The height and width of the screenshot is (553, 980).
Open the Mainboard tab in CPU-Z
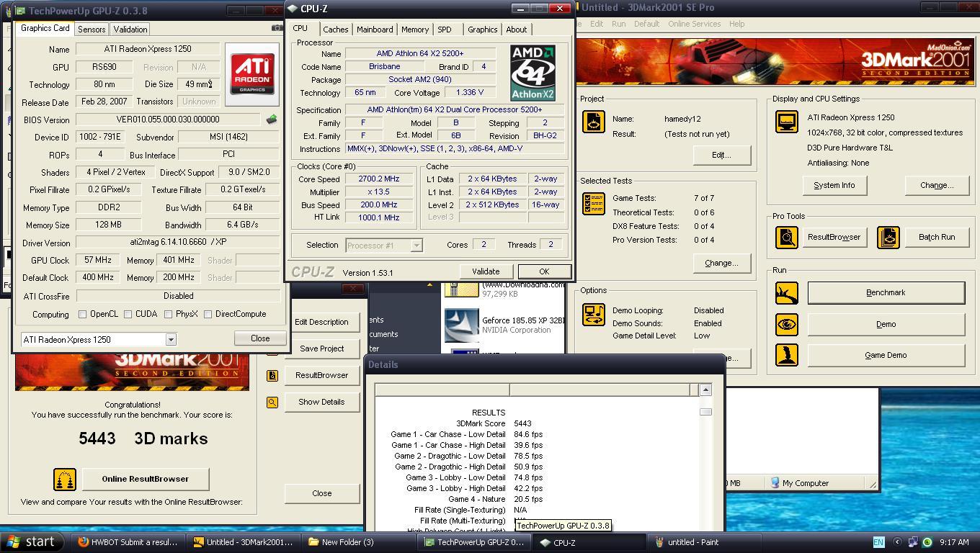coord(375,30)
